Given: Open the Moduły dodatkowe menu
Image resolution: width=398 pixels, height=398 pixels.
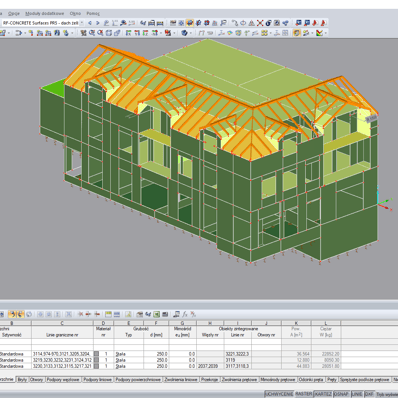Looking at the screenshot, I should (44, 14).
